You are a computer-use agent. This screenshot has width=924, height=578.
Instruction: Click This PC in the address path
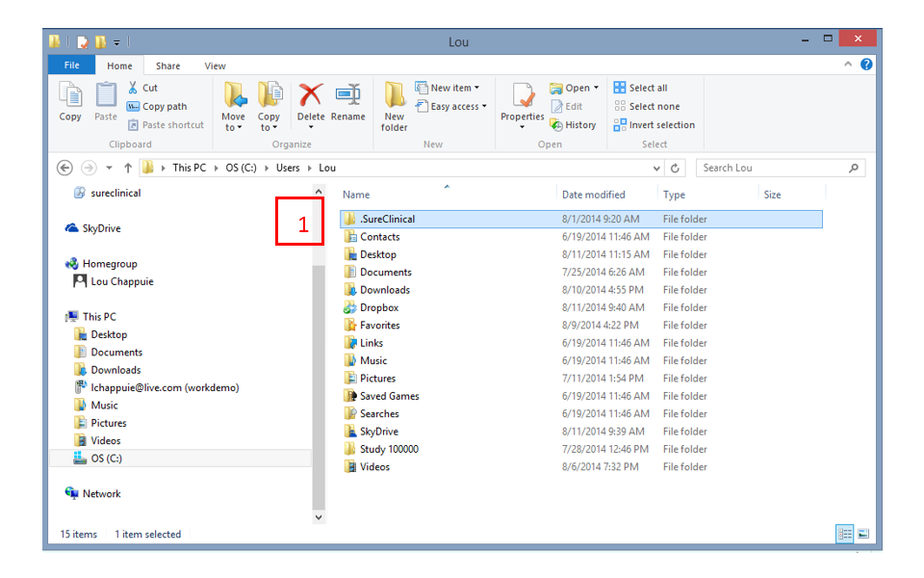(190, 168)
